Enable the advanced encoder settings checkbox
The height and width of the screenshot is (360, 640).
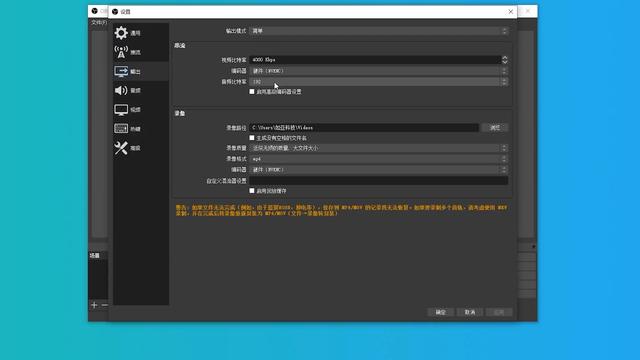pyautogui.click(x=252, y=91)
